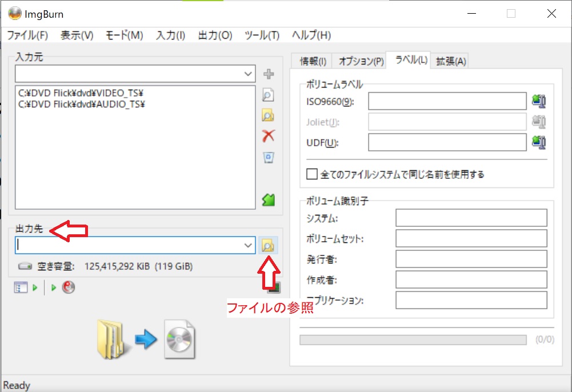This screenshot has height=392, width=572.
Task: Select the C:¥DVD Flick¥dvd¥VIDEO_TS¥ entry
Action: pyautogui.click(x=81, y=93)
